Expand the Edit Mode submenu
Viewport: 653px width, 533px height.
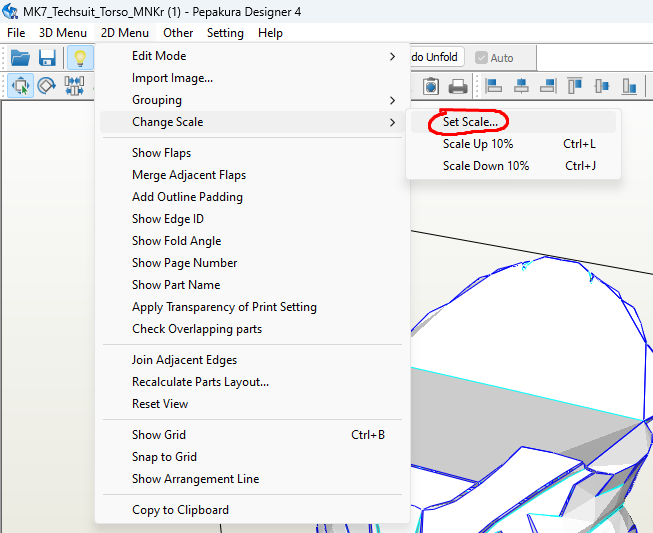(252, 56)
